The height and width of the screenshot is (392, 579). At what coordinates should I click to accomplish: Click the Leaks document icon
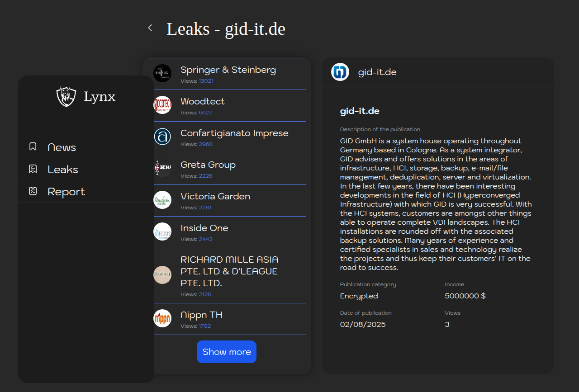click(x=33, y=169)
